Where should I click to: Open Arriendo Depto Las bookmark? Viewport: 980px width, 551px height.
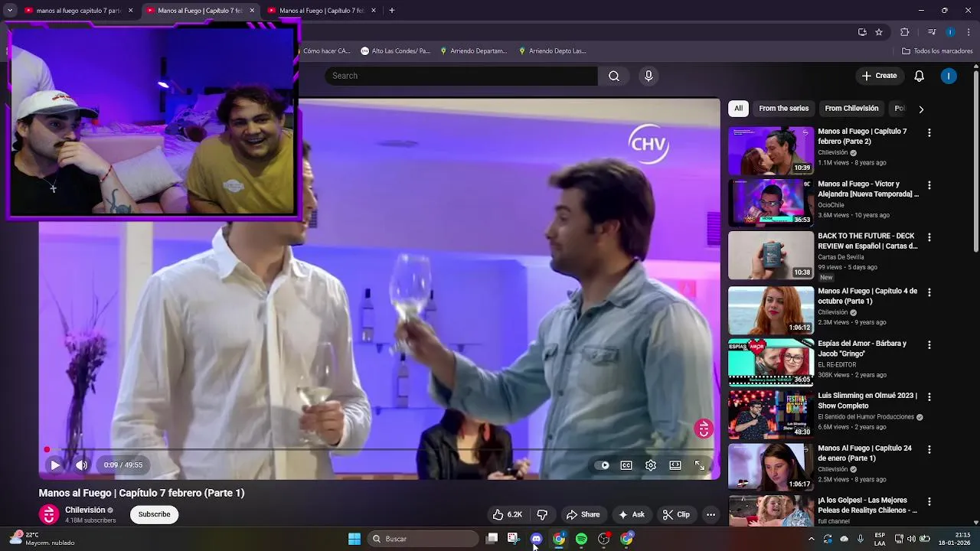(x=552, y=51)
